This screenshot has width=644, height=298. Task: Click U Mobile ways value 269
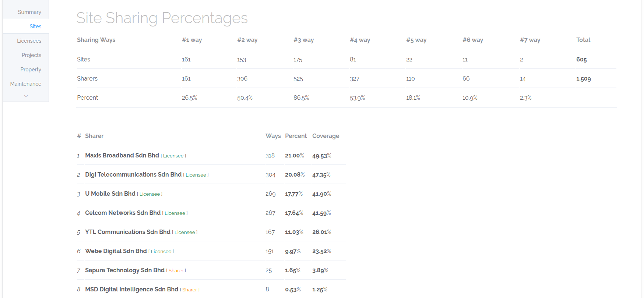271,194
